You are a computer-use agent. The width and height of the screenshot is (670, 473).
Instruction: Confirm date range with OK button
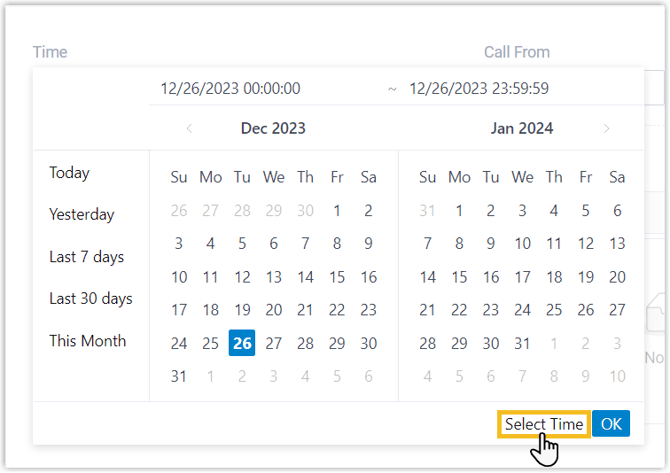point(611,424)
